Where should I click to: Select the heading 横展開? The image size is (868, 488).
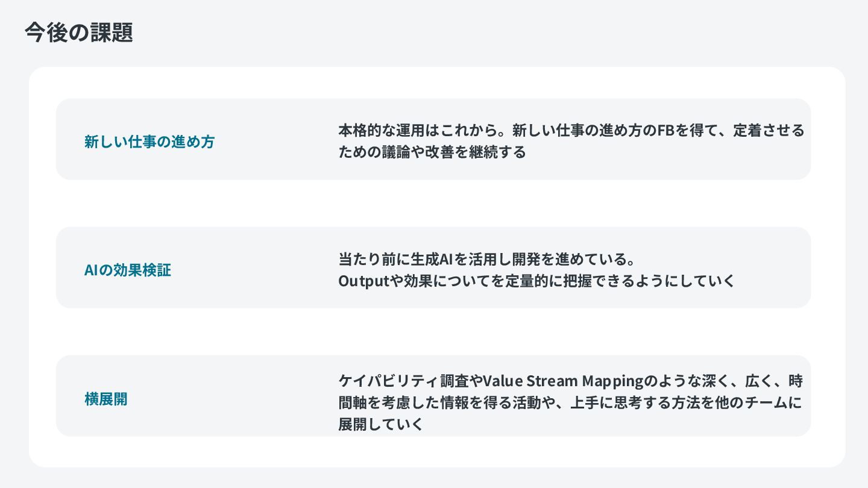(106, 399)
